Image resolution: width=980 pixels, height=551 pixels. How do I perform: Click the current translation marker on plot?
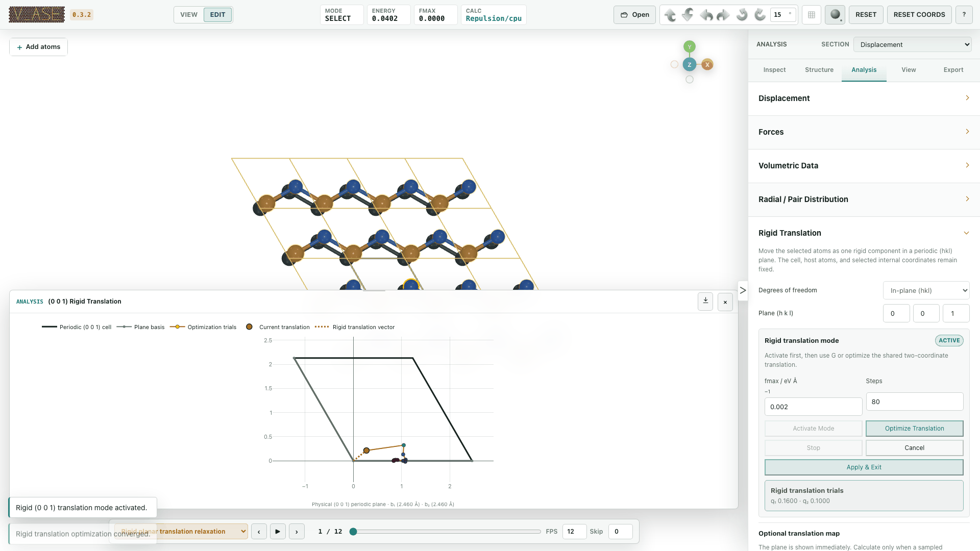pyautogui.click(x=366, y=450)
